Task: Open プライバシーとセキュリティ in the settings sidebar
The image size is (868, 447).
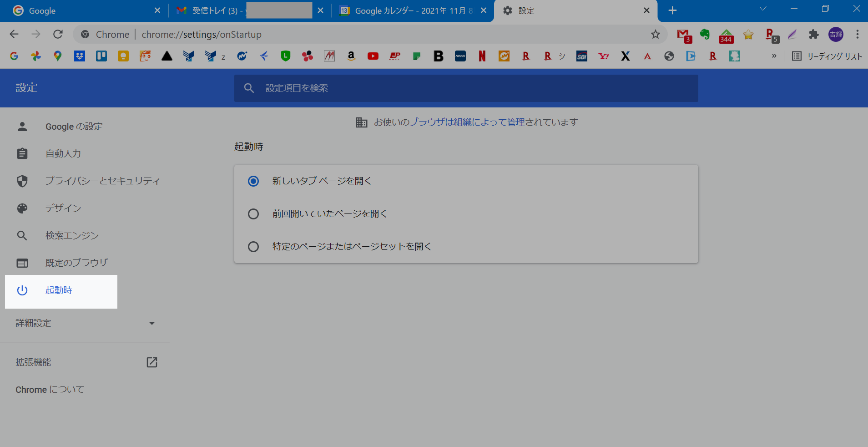Action: [x=102, y=181]
